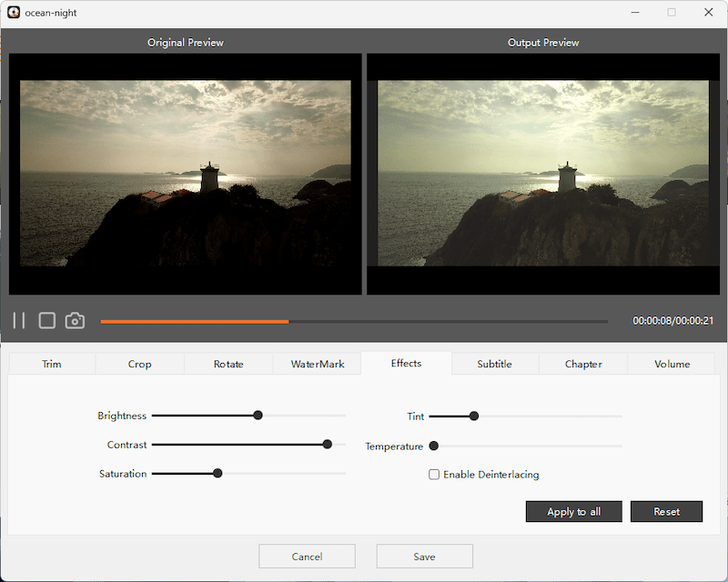728x582 pixels.
Task: Click the orange playback progress bar
Action: (x=195, y=321)
